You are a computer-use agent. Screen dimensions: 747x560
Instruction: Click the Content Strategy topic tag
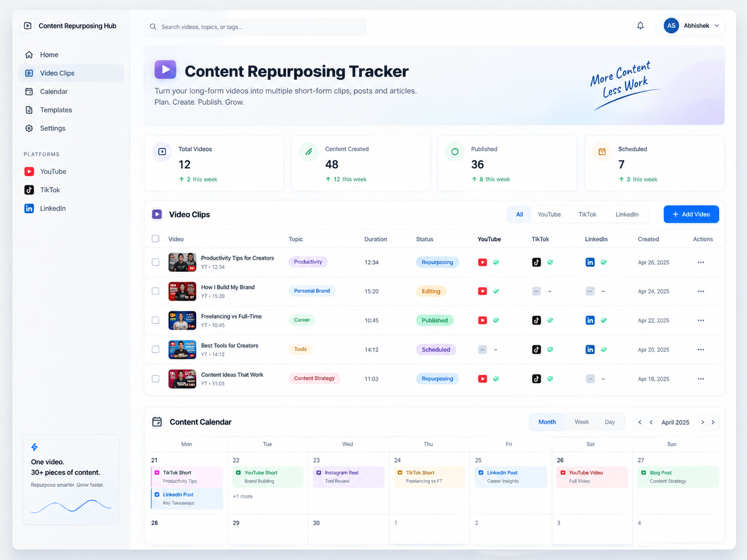click(x=314, y=378)
